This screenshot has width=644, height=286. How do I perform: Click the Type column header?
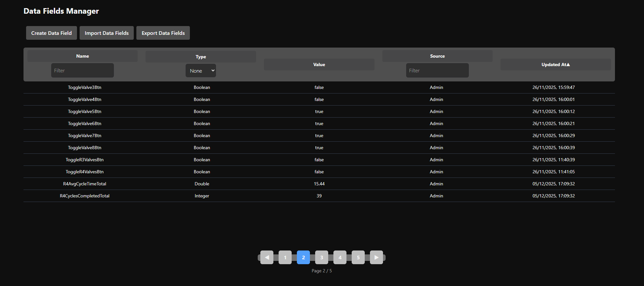pos(201,57)
